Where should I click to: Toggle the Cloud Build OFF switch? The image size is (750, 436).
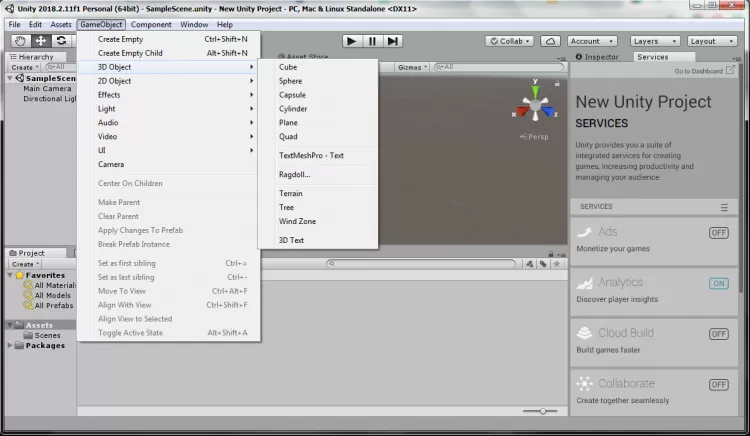[x=718, y=334]
